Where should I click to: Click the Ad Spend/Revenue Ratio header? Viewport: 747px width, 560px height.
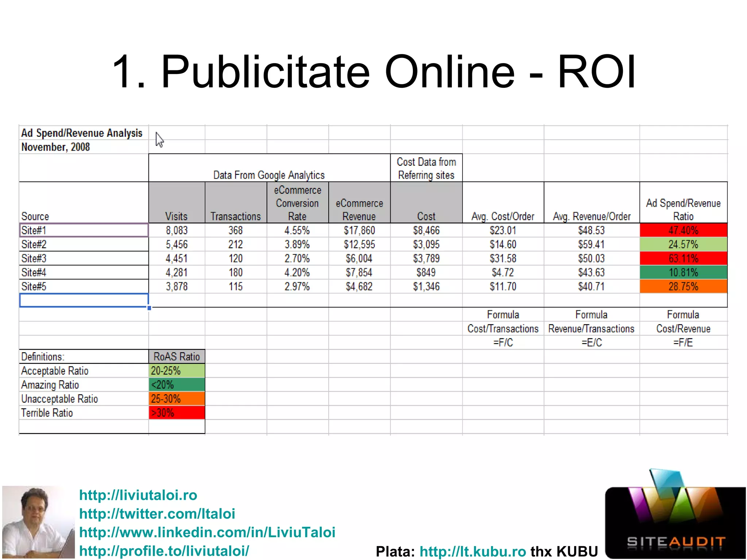tap(683, 203)
